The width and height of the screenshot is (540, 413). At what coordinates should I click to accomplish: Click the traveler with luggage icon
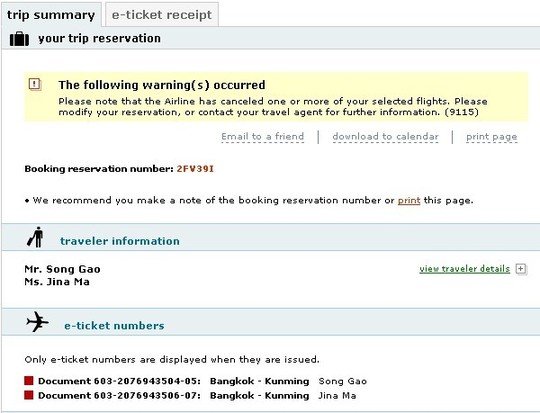click(x=35, y=237)
